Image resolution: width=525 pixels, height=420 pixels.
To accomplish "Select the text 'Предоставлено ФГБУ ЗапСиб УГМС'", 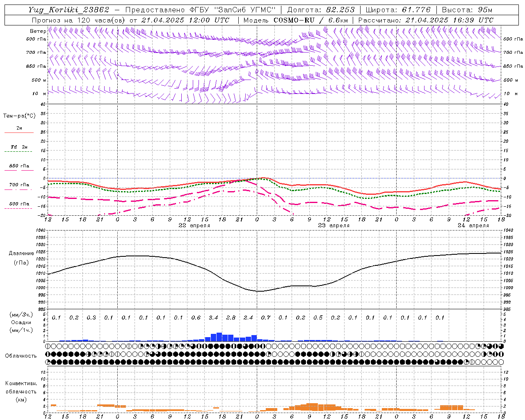I will 200,10.
